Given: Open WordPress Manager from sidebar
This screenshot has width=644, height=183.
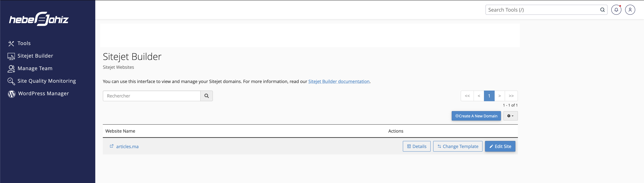Looking at the screenshot, I should point(44,93).
